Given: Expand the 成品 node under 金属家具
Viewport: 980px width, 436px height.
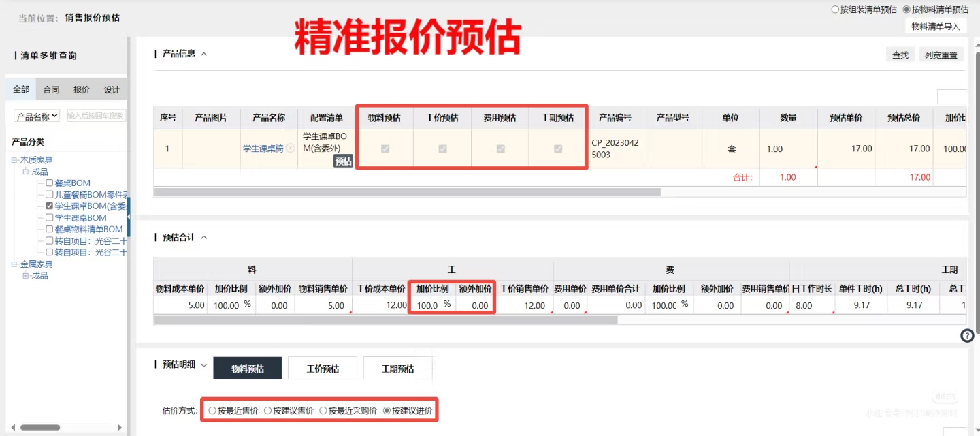Looking at the screenshot, I should (26, 276).
